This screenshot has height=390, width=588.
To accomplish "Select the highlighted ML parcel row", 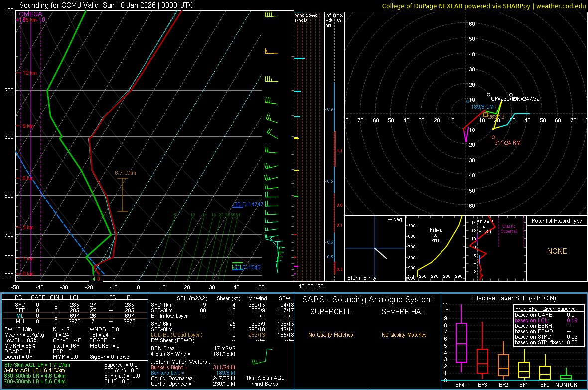I will (x=75, y=316).
